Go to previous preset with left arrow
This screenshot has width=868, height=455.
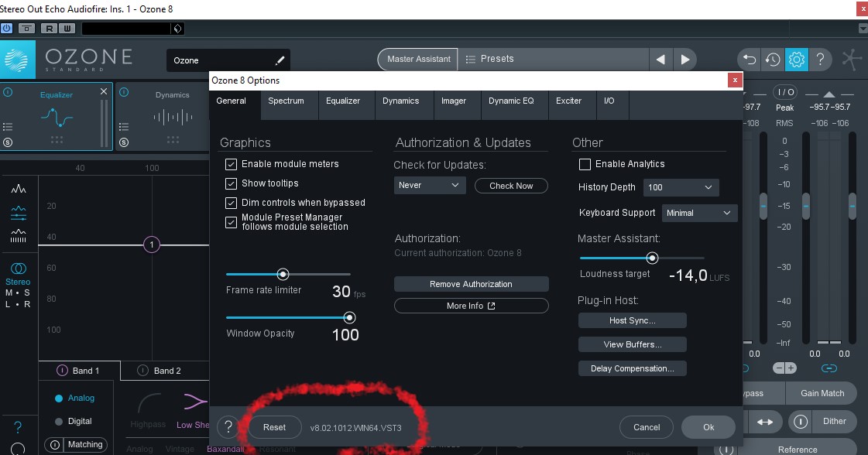[660, 60]
